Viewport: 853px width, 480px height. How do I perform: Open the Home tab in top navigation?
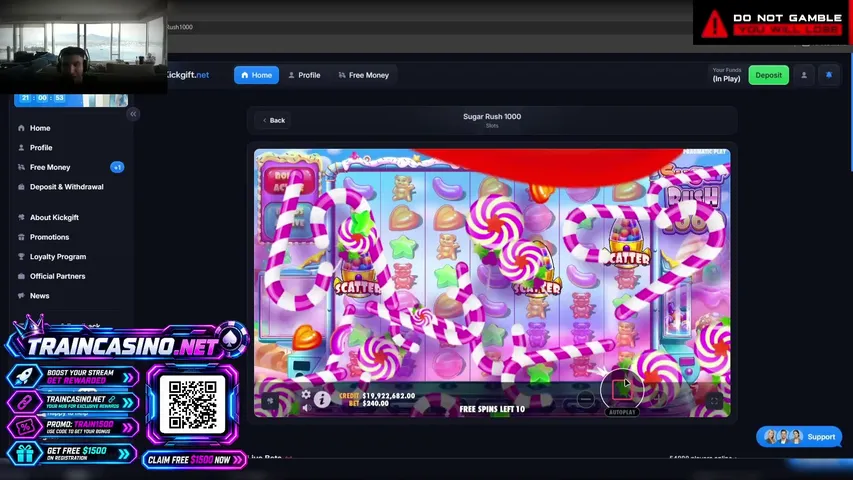click(256, 75)
